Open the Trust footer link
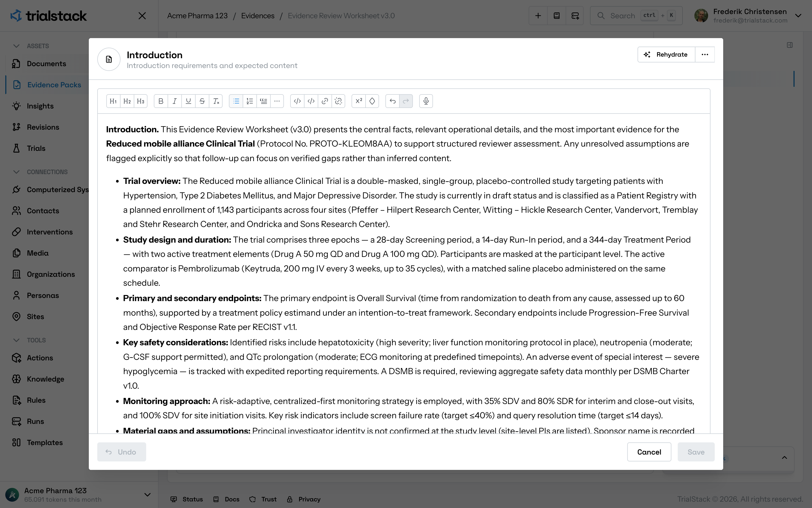 [x=263, y=499]
